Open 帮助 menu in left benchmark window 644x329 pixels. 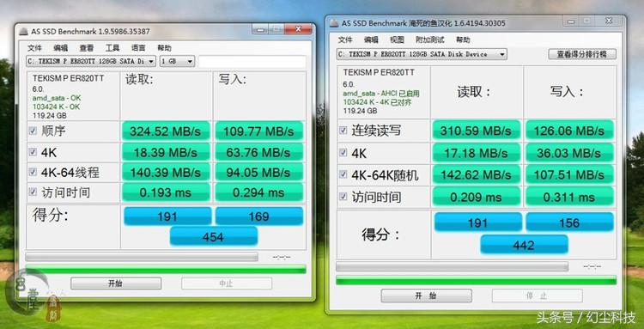coord(164,48)
